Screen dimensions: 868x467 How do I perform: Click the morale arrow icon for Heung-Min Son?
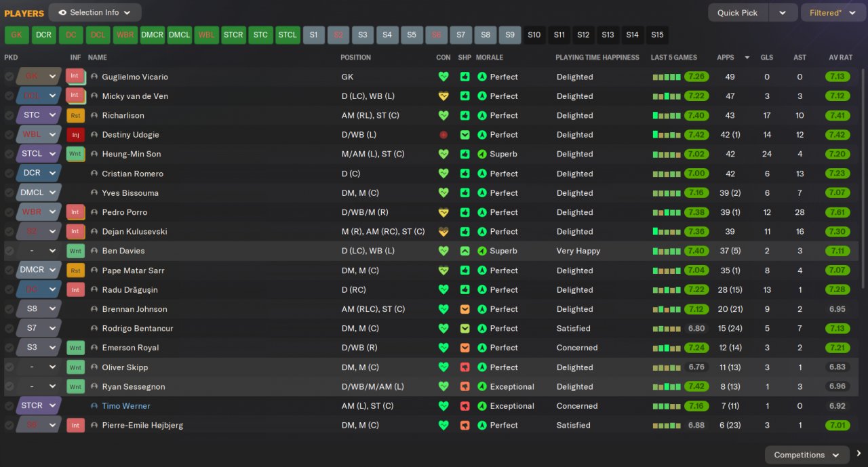point(482,154)
